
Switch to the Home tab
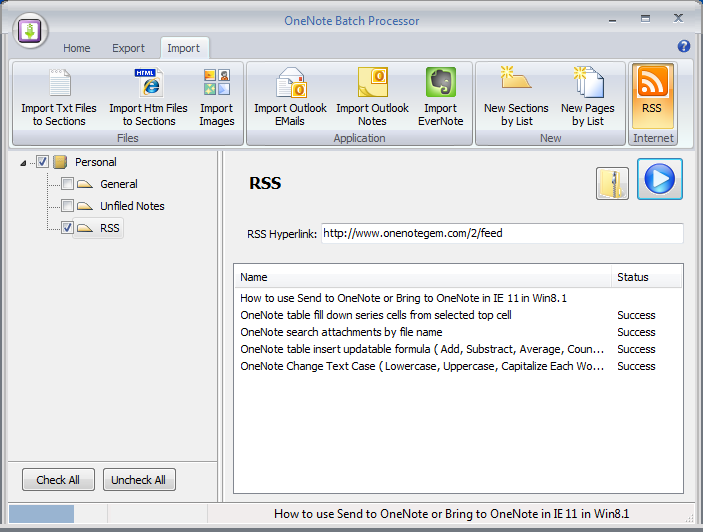[77, 48]
